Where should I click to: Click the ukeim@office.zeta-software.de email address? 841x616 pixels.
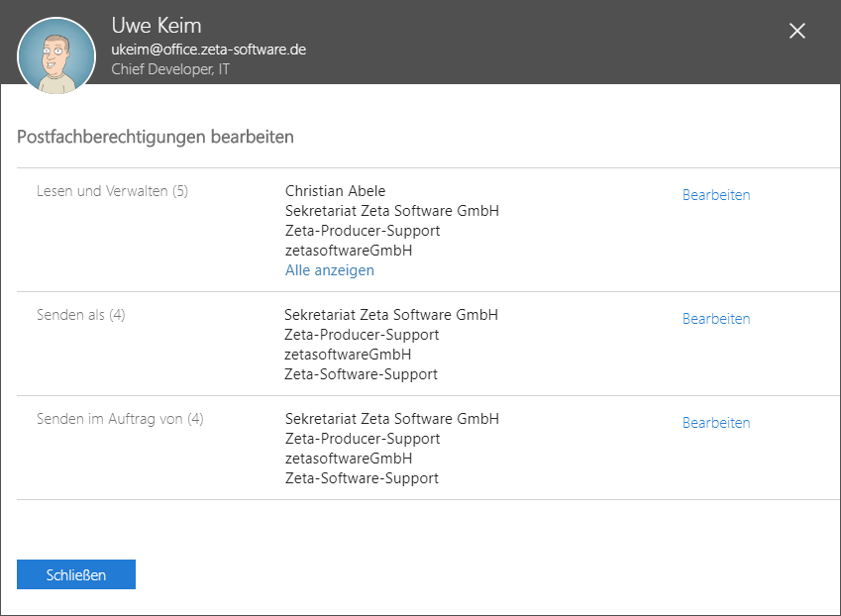tap(208, 50)
